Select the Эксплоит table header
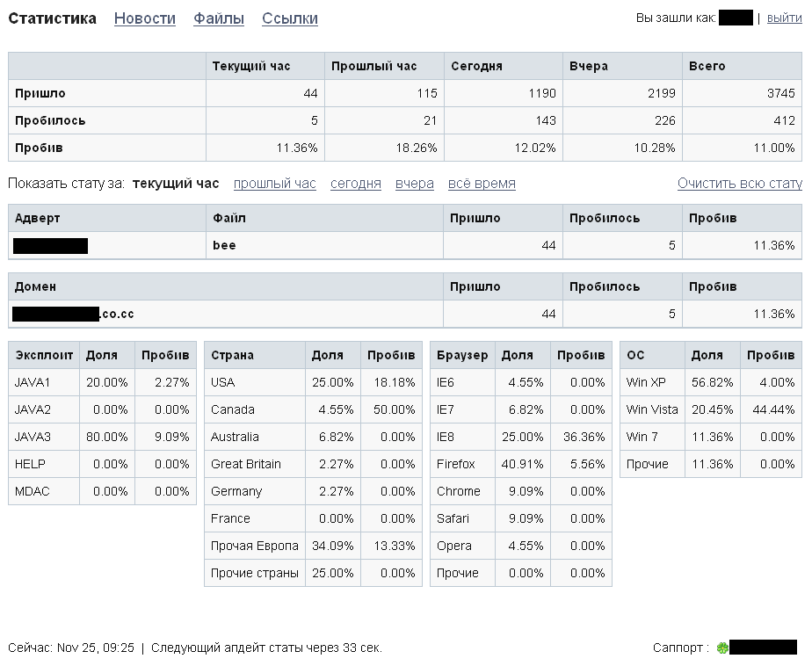 pyautogui.click(x=44, y=355)
